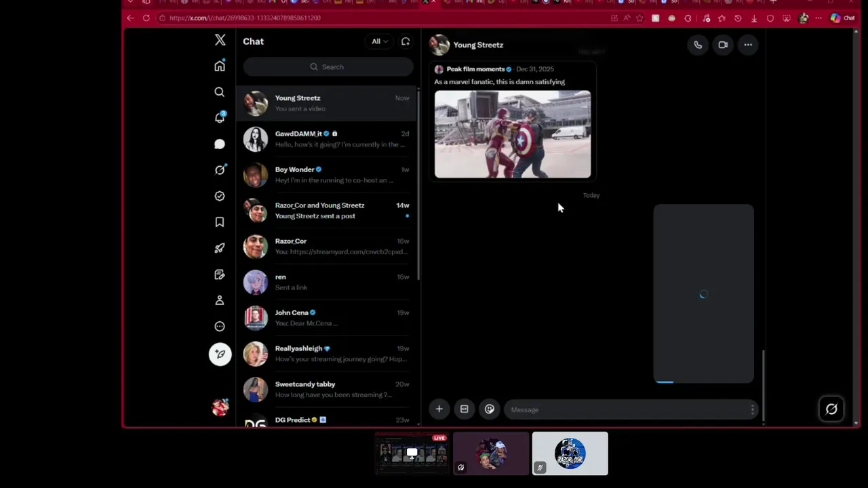
Task: Click the X logo in sidebar
Action: pos(220,41)
